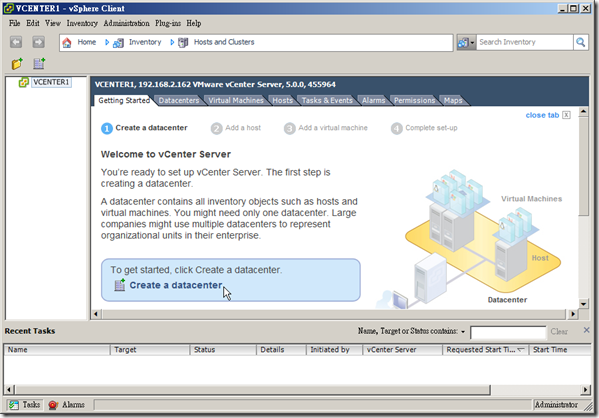Click the Inventory breadcrumb text
The height and width of the screenshot is (418, 599).
[x=145, y=42]
